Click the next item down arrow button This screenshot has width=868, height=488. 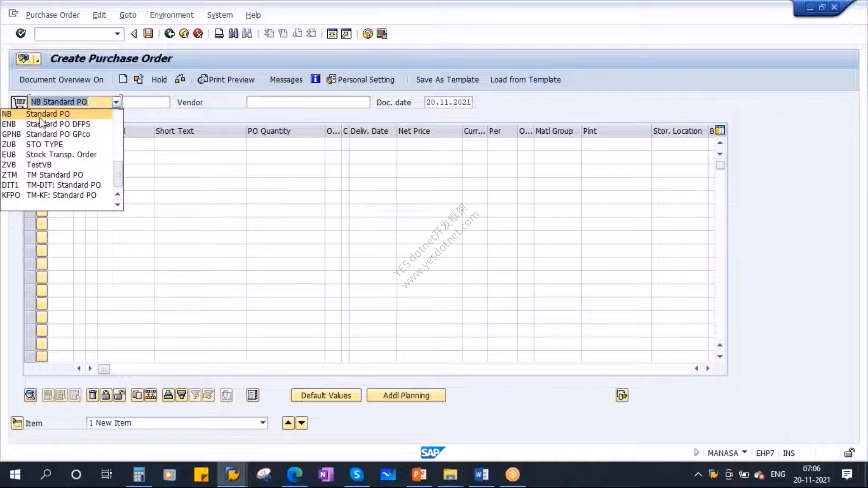point(302,423)
